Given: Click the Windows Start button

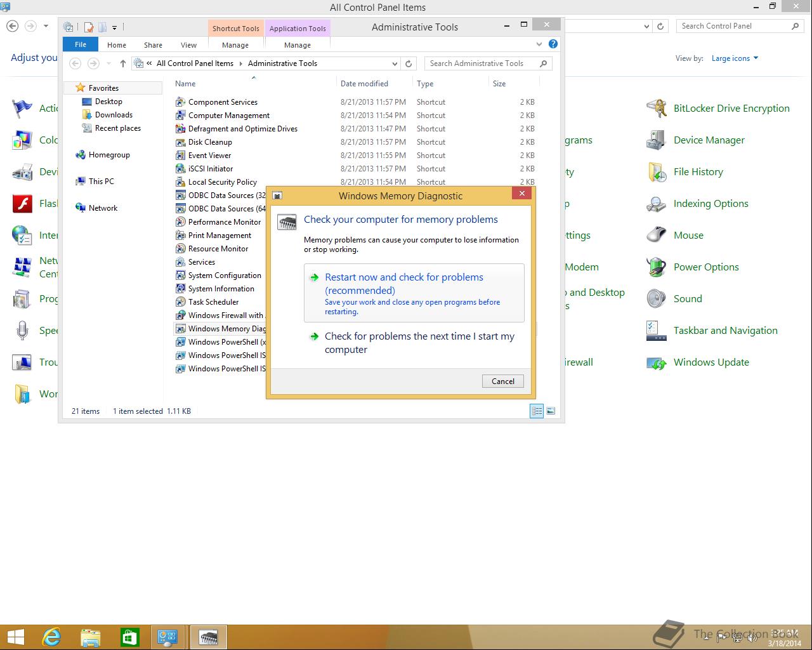Looking at the screenshot, I should coord(15,637).
